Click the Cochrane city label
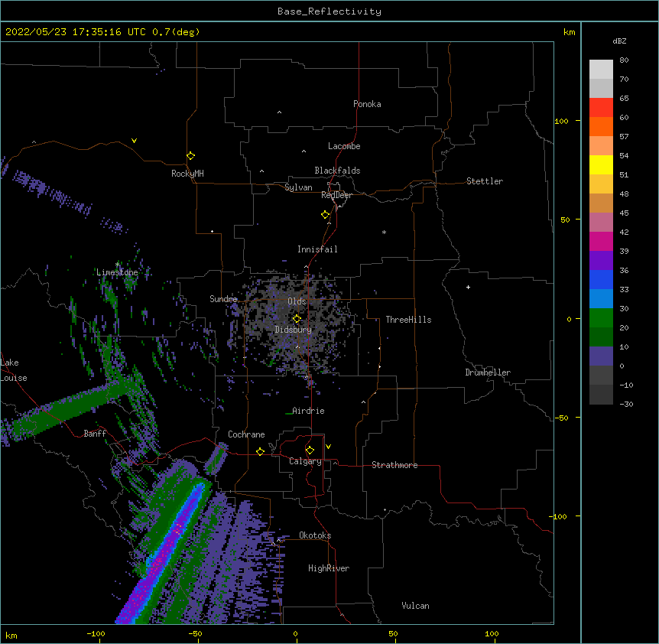This screenshot has height=644, width=659. tap(246, 434)
